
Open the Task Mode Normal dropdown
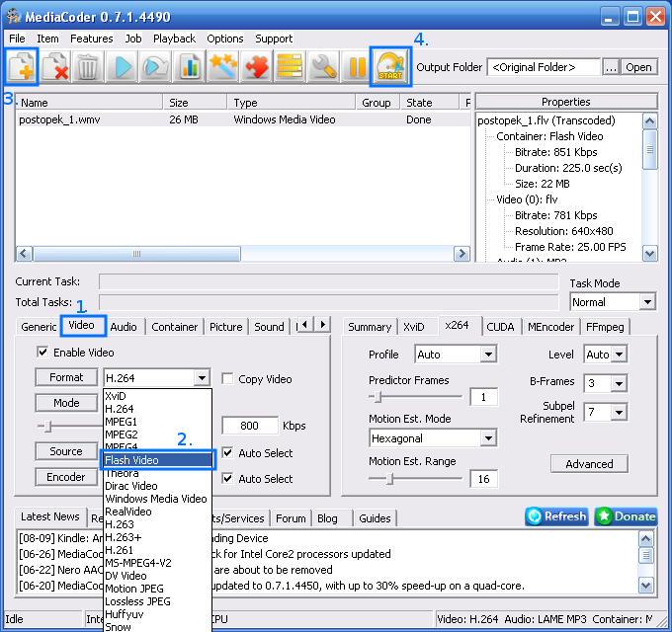point(613,302)
